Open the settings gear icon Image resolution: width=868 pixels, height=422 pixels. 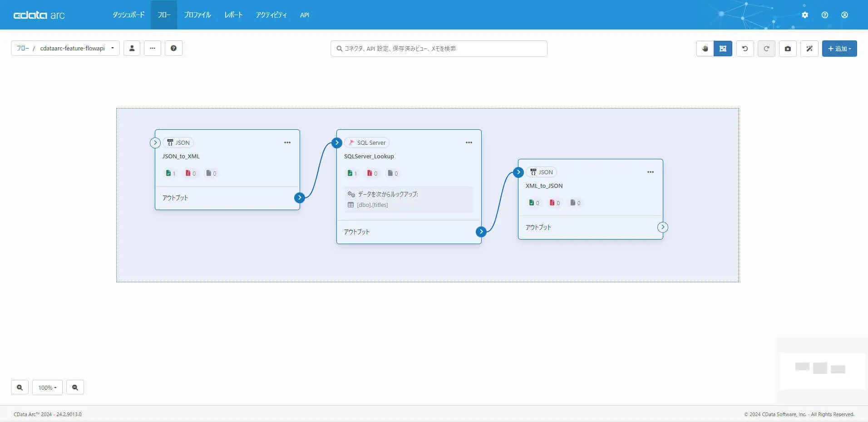(805, 15)
